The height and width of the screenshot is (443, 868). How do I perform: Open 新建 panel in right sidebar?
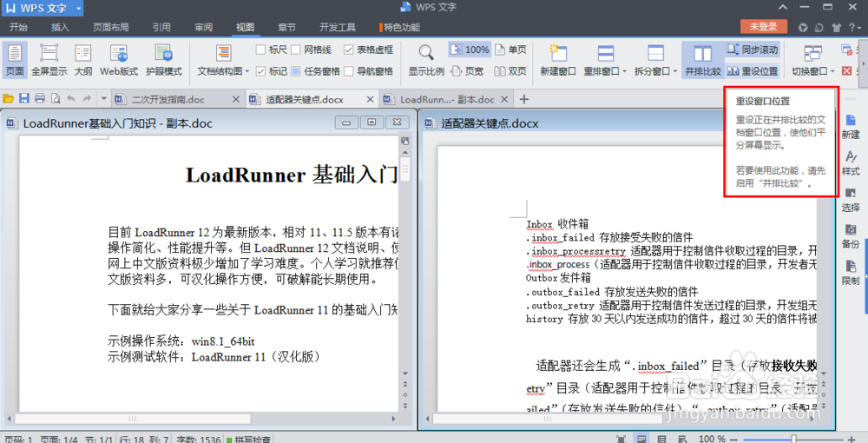[851, 127]
